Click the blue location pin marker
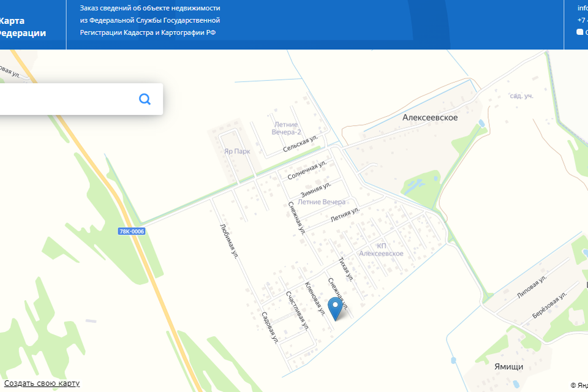588x392 pixels. tap(335, 309)
